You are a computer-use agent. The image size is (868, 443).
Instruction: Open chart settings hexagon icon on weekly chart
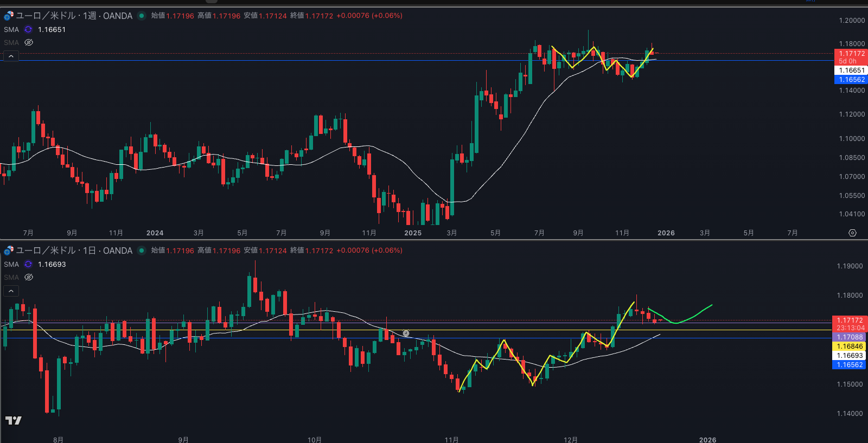[x=852, y=233]
